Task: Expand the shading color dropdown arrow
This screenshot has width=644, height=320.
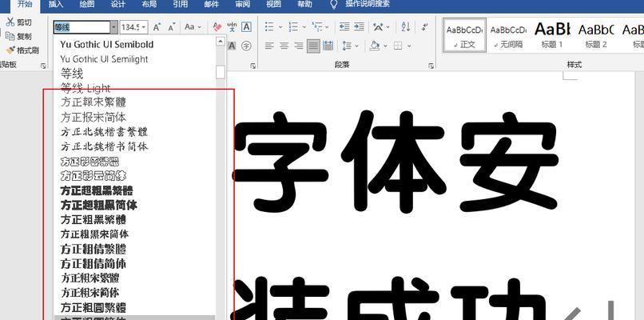Action: [x=385, y=46]
